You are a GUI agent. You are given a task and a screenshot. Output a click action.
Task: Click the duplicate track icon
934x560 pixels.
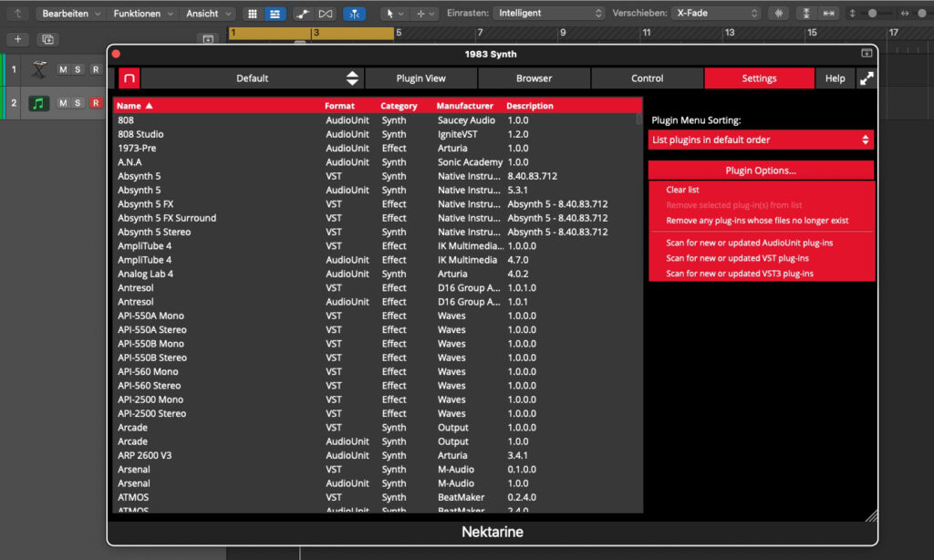coord(47,39)
